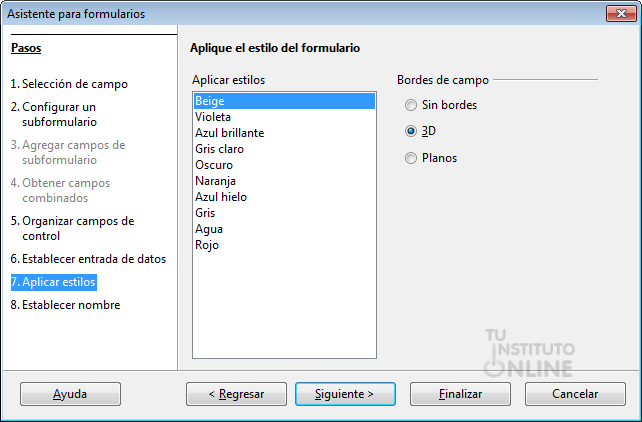This screenshot has height=422, width=642.
Task: Select the 'Planos' border radio button
Action: pyautogui.click(x=410, y=158)
